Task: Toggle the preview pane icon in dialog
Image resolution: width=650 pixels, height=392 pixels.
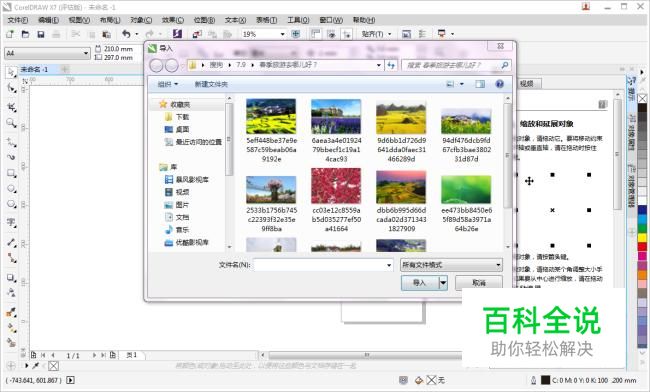Action: [x=480, y=84]
